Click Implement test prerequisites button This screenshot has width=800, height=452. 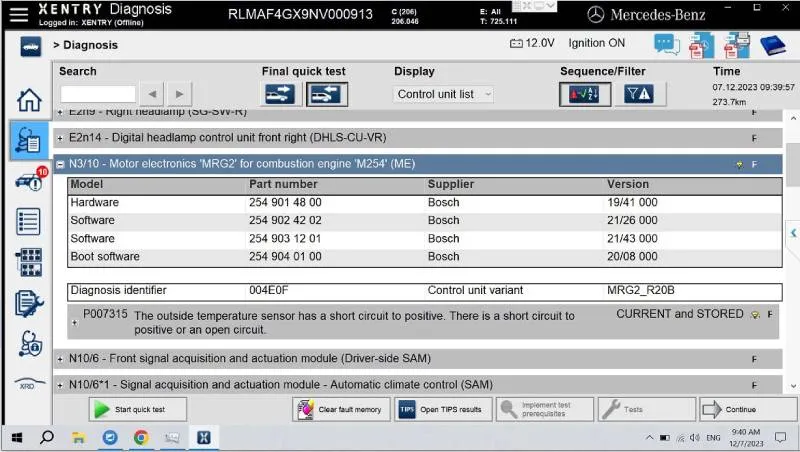[x=544, y=409]
